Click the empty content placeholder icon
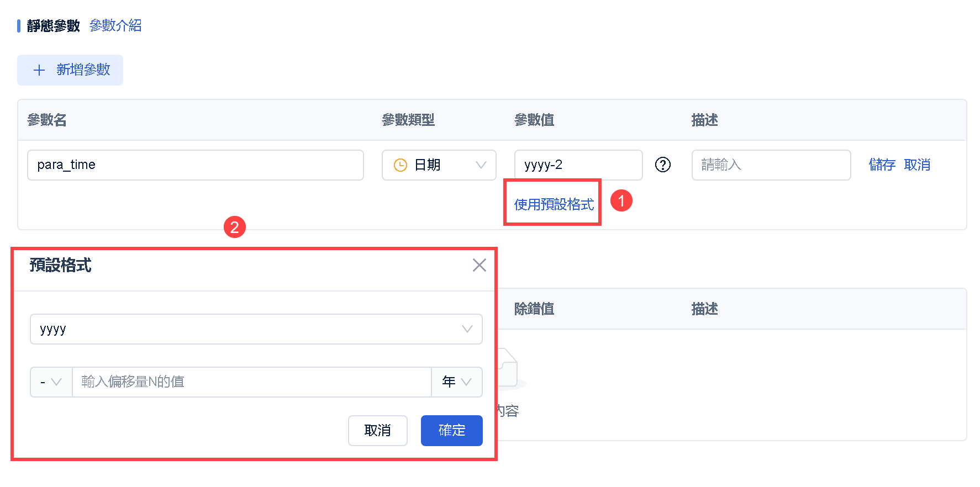This screenshot has width=980, height=487. point(509,369)
